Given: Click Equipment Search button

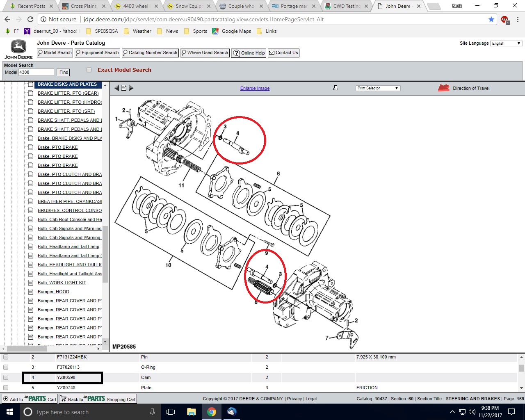Looking at the screenshot, I should coord(97,53).
